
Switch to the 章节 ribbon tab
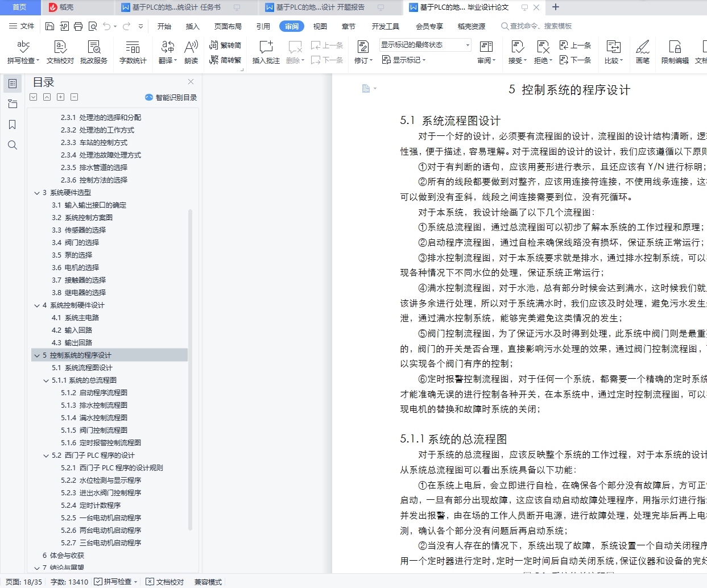pyautogui.click(x=349, y=26)
